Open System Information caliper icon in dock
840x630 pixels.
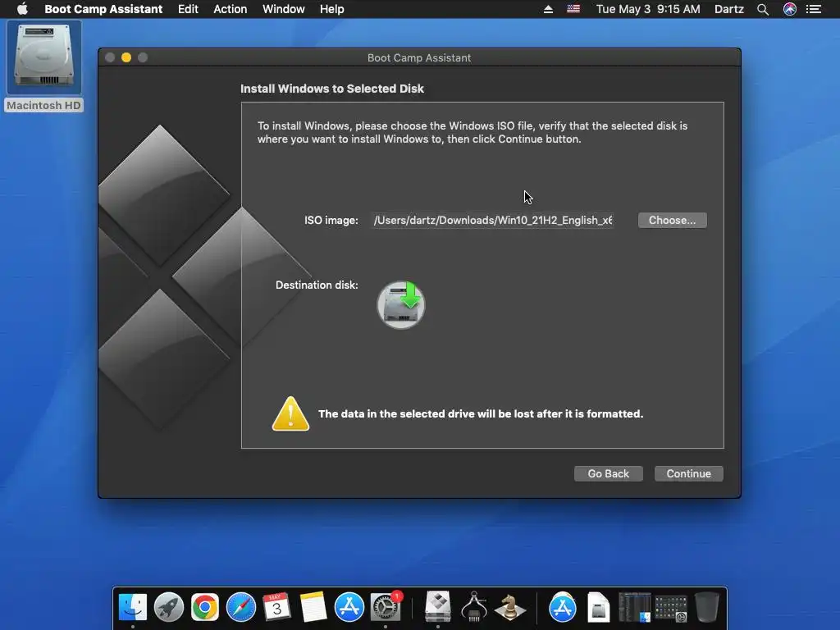474,608
